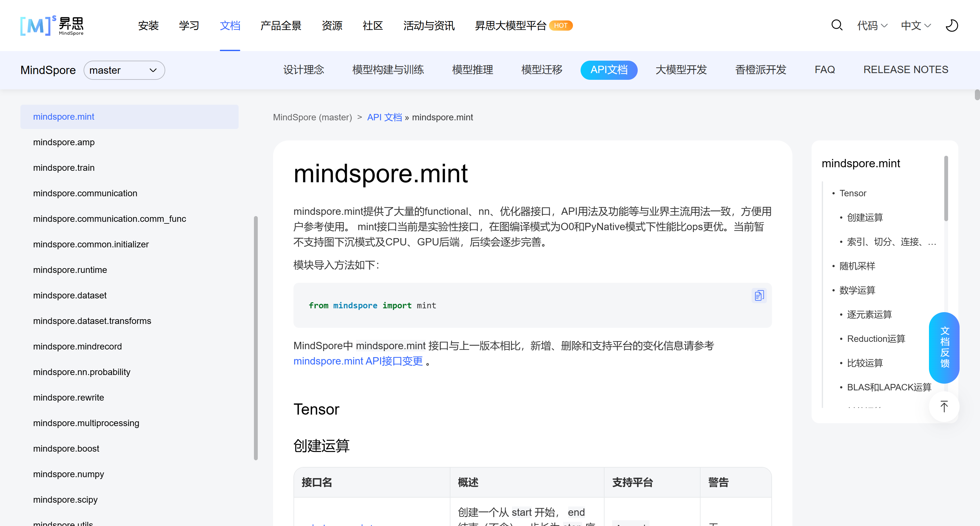Open the 安装 menu
This screenshot has height=526, width=980.
pyautogui.click(x=148, y=26)
